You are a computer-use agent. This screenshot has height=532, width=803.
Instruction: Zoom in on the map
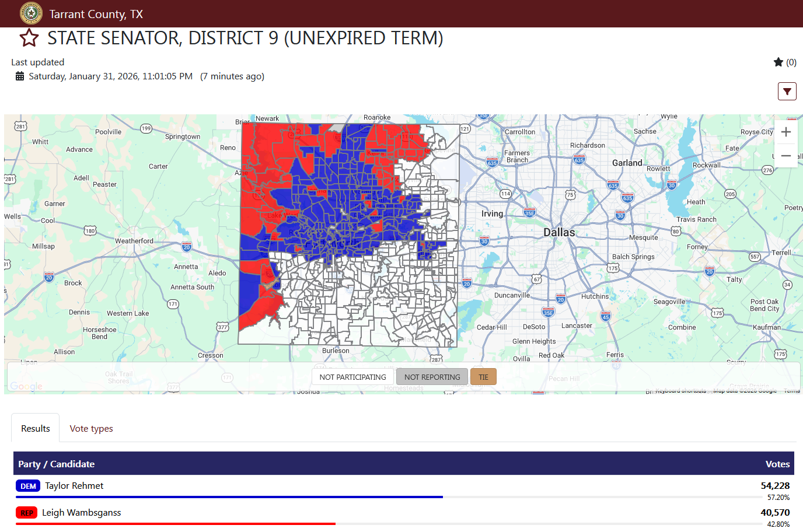785,132
